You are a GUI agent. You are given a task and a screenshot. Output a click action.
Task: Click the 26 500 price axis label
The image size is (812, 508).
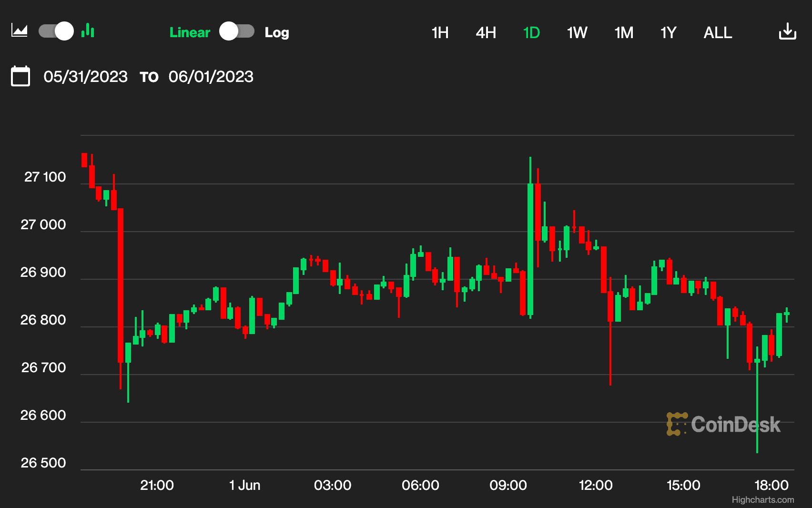43,463
